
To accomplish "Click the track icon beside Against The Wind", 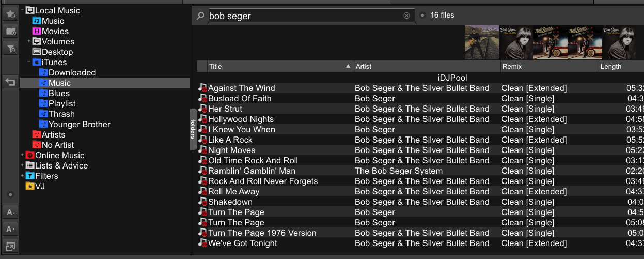I will (202, 88).
